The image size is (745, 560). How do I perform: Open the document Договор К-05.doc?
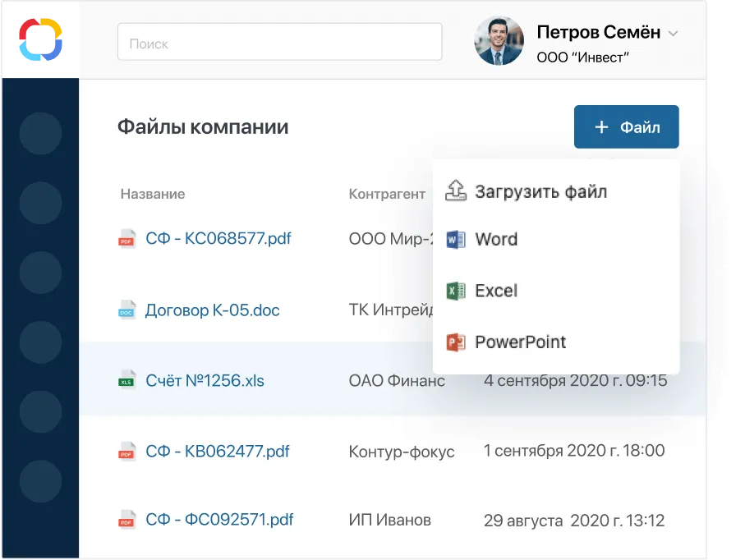(212, 310)
